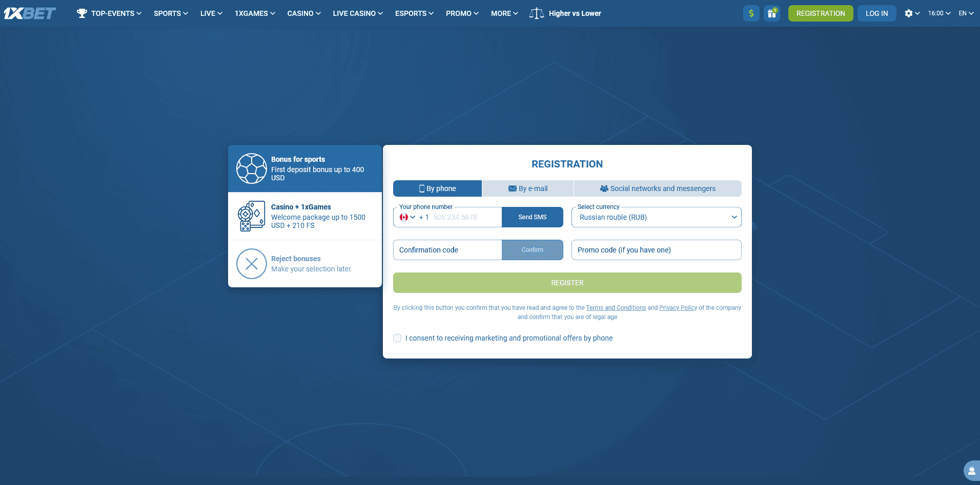Switch to the By e-mail tab
The height and width of the screenshot is (485, 980).
[x=527, y=188]
